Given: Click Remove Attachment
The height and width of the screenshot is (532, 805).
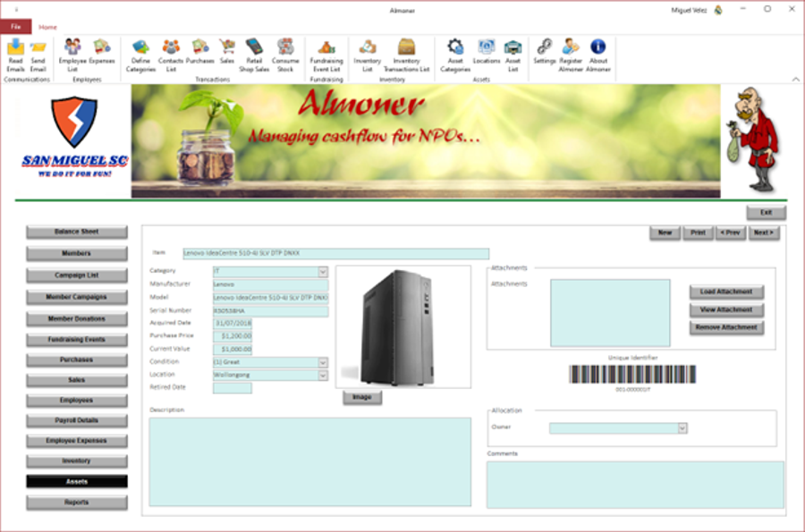Looking at the screenshot, I should coord(726,328).
